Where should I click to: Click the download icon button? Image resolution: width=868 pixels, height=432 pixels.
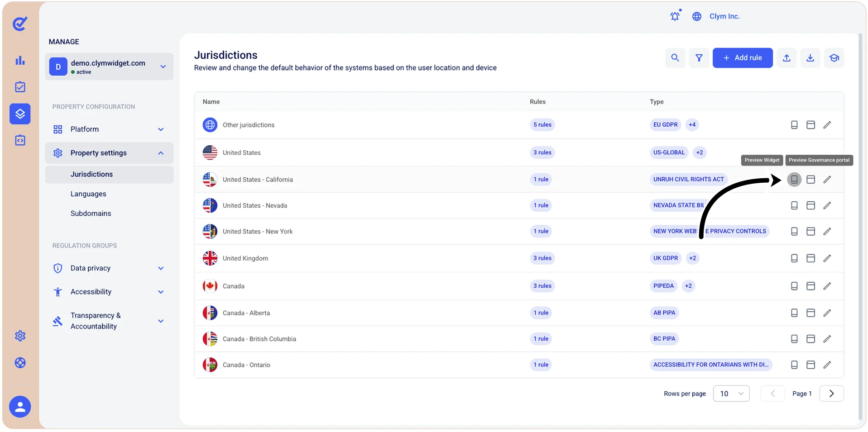810,58
